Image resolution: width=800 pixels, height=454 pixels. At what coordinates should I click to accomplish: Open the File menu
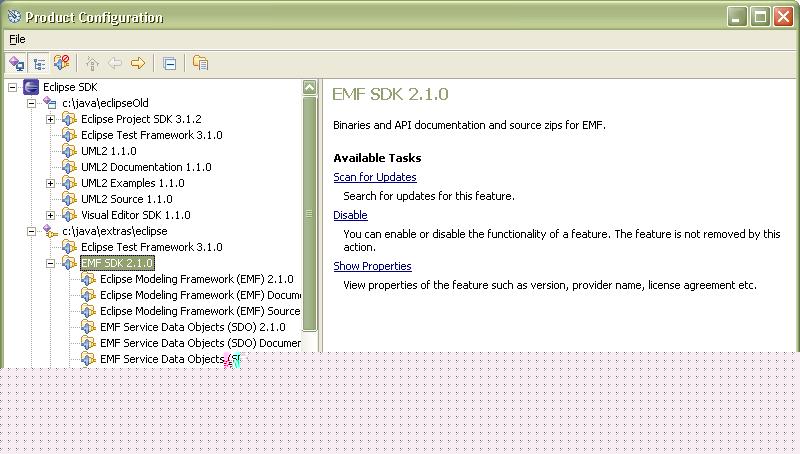coord(17,39)
